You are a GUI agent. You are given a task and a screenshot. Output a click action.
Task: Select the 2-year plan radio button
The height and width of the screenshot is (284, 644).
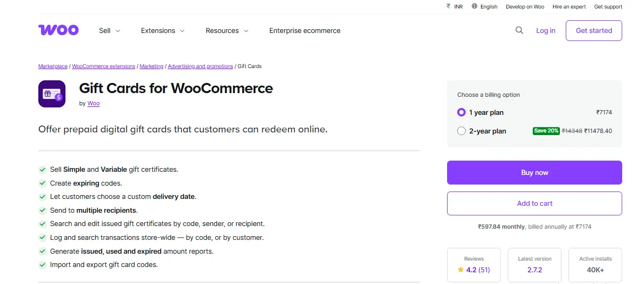(461, 131)
